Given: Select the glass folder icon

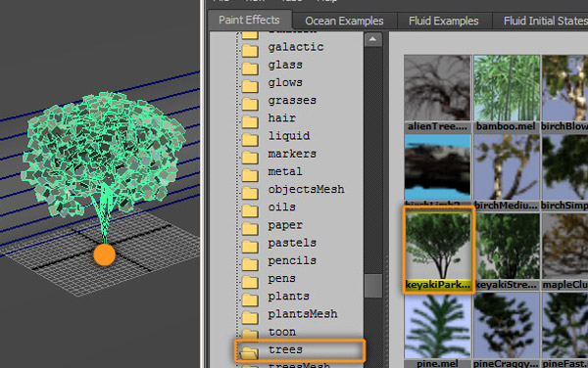Looking at the screenshot, I should 250,68.
